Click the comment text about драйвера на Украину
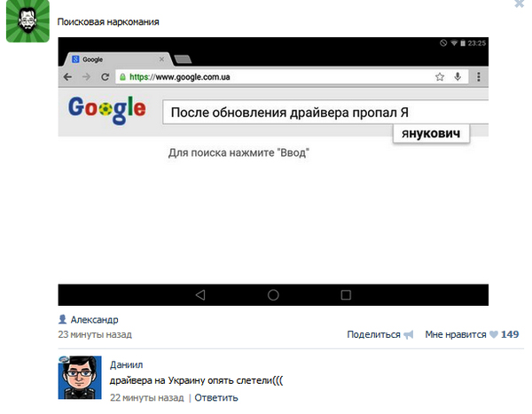532x414 pixels. click(196, 380)
